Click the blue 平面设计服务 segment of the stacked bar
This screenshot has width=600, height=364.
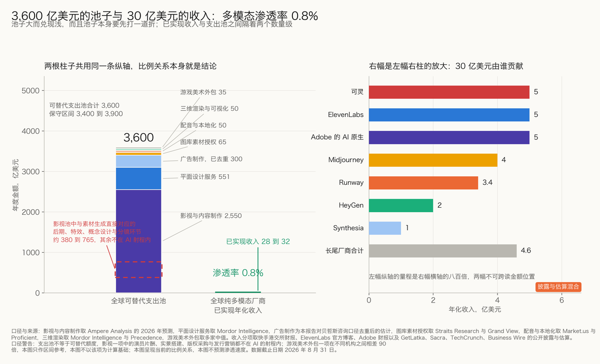point(138,179)
